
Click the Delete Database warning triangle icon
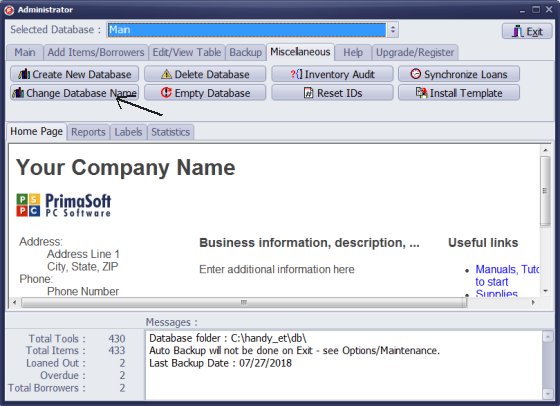tap(166, 74)
